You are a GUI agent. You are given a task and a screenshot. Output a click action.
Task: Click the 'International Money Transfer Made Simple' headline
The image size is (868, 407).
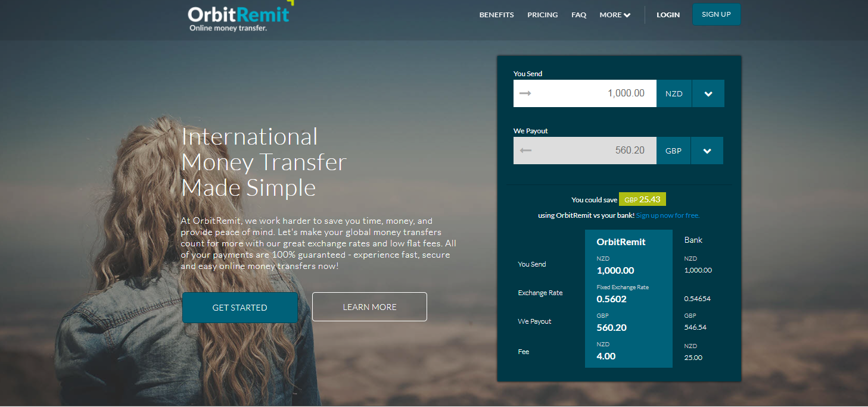tap(264, 162)
